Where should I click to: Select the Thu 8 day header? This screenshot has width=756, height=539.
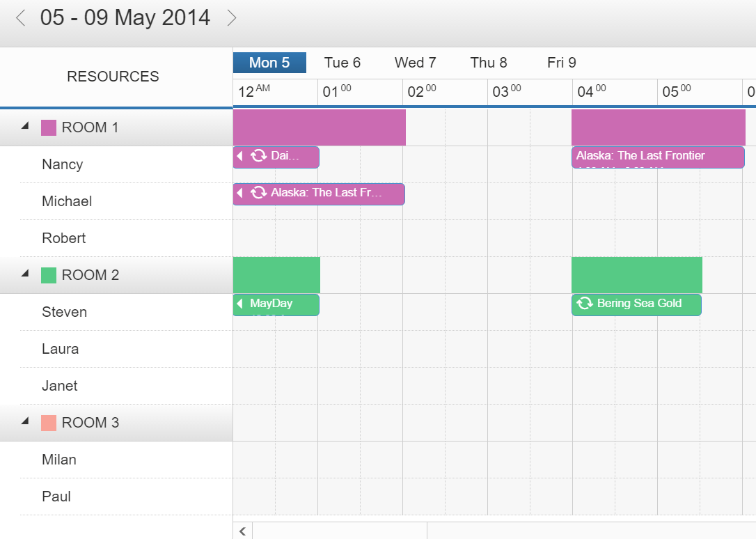click(x=488, y=63)
